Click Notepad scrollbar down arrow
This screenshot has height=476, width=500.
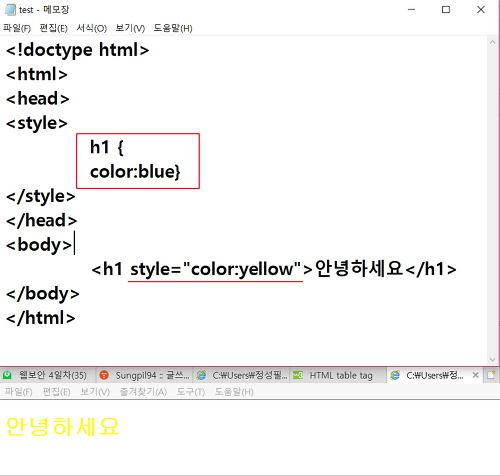tap(492, 359)
